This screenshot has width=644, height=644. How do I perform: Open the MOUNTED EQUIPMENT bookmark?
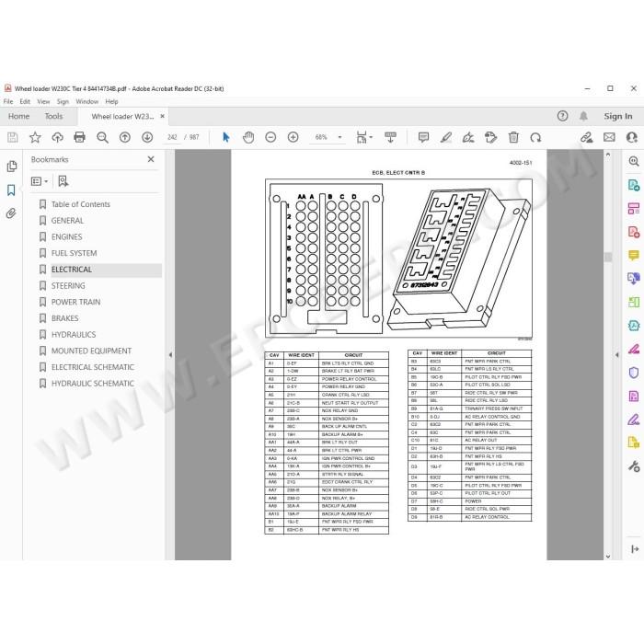(x=91, y=351)
